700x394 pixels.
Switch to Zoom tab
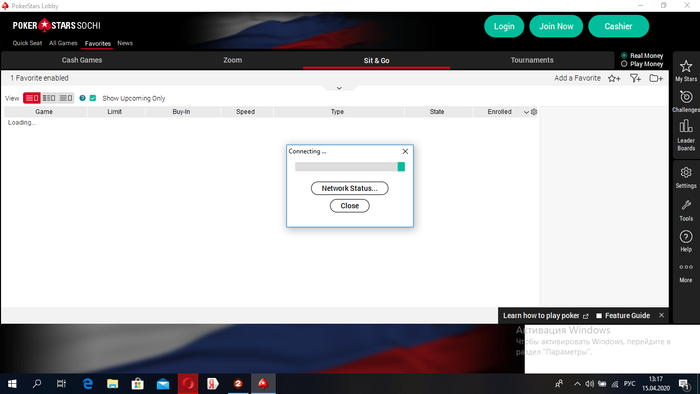pos(233,60)
